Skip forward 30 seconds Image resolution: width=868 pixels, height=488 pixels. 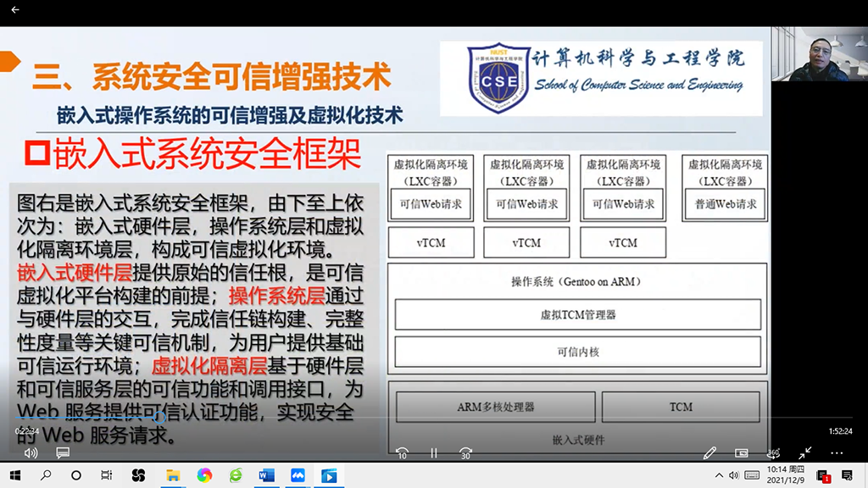click(x=465, y=453)
